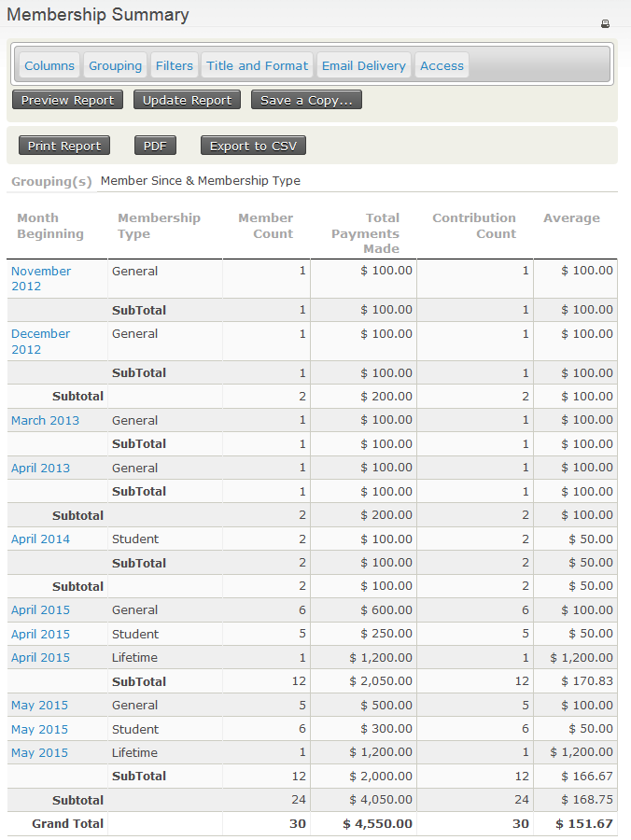Viewport: 631px width, 840px height.
Task: Open the December 2012 link
Action: click(x=40, y=341)
